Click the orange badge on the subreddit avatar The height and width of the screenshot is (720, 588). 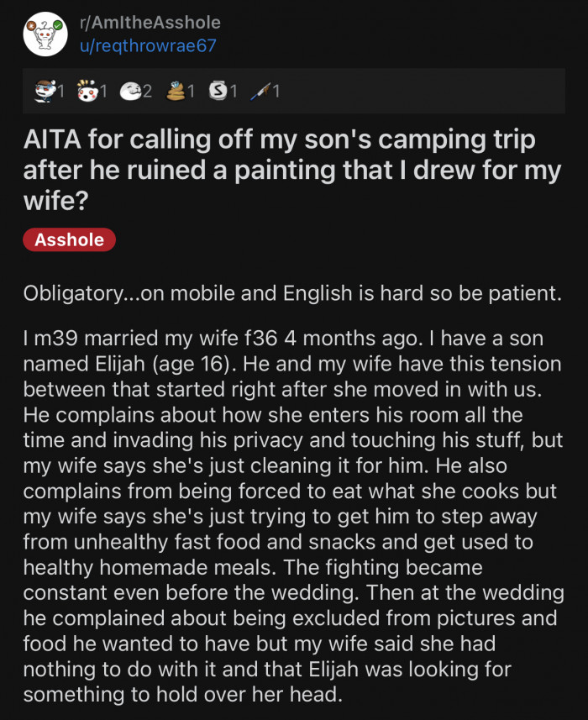(x=31, y=26)
